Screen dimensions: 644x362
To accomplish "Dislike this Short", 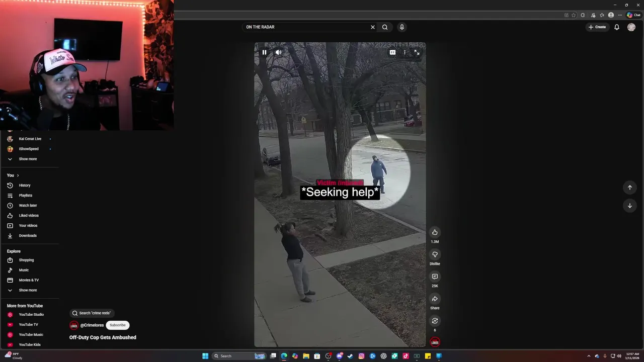I will click(x=435, y=254).
